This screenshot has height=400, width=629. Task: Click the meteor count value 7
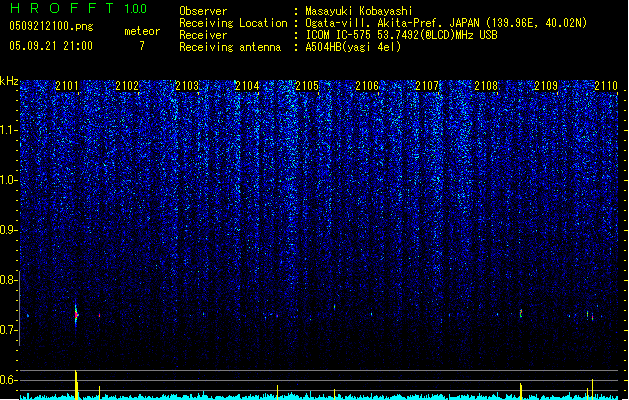[142, 46]
